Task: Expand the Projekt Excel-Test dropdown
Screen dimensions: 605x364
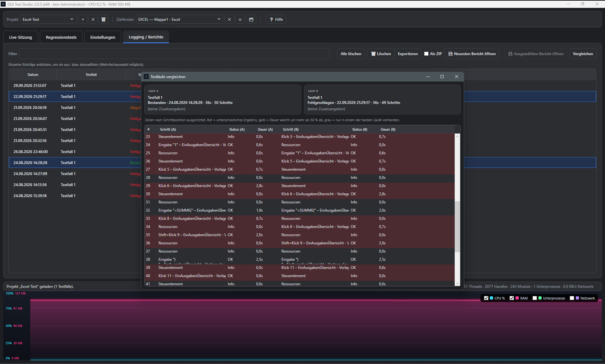Action: pos(49,20)
